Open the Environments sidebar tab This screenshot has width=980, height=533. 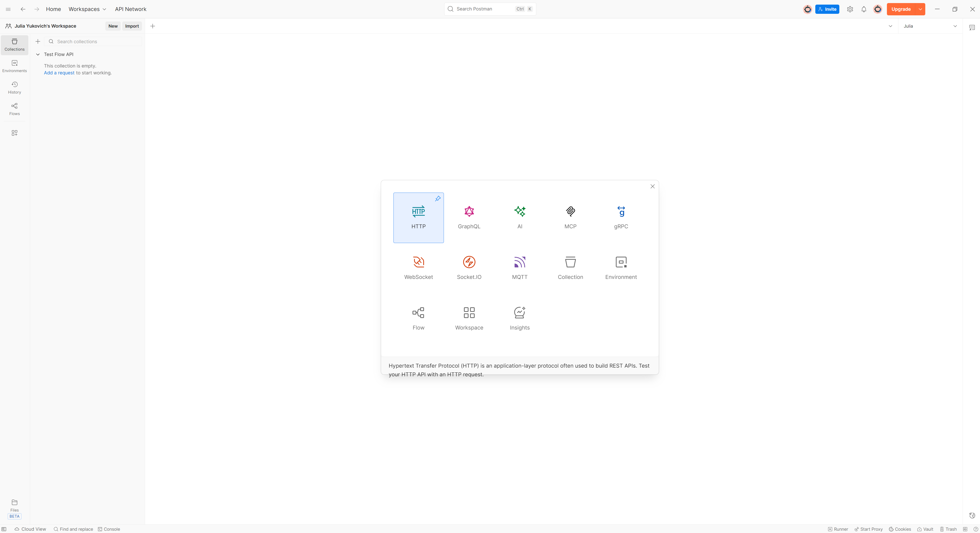(15, 66)
